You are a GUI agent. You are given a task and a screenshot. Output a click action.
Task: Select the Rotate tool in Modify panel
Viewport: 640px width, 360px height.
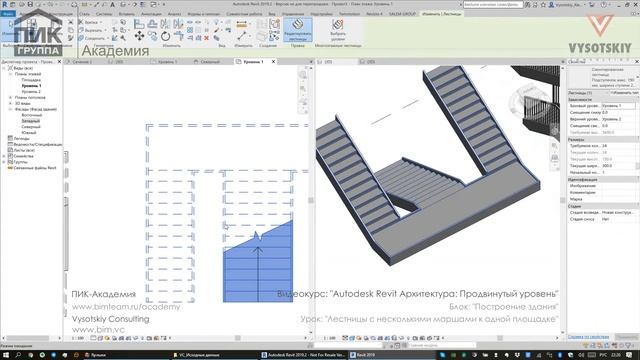pyautogui.click(x=165, y=36)
